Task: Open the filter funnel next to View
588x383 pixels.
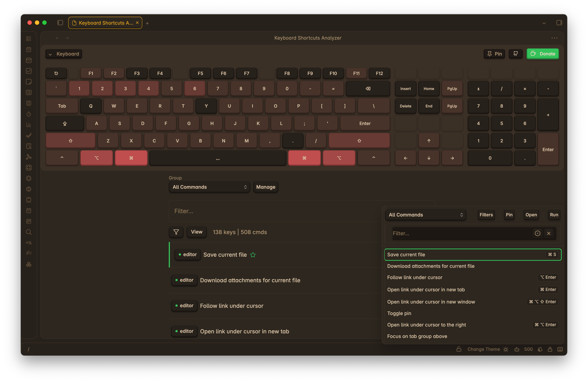Action: 176,232
